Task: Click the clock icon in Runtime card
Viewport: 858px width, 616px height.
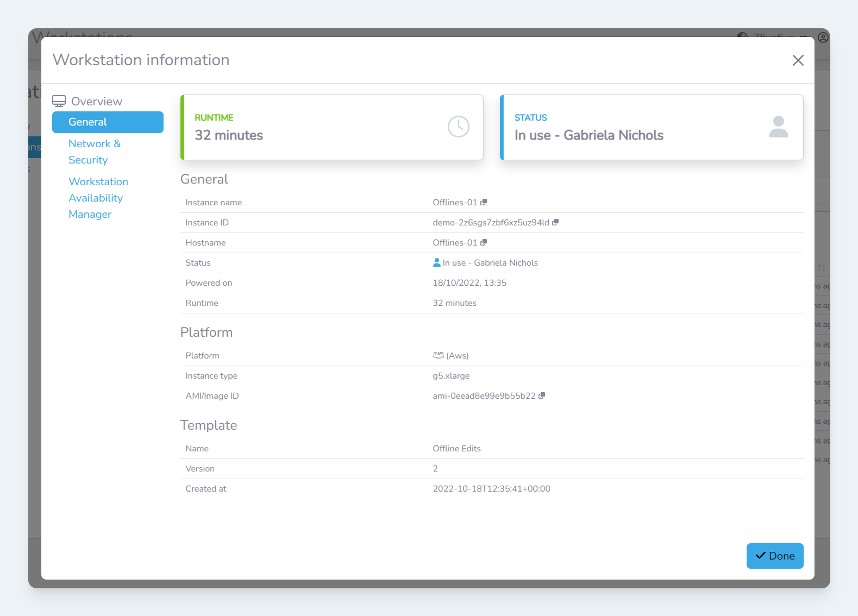Action: point(458,127)
